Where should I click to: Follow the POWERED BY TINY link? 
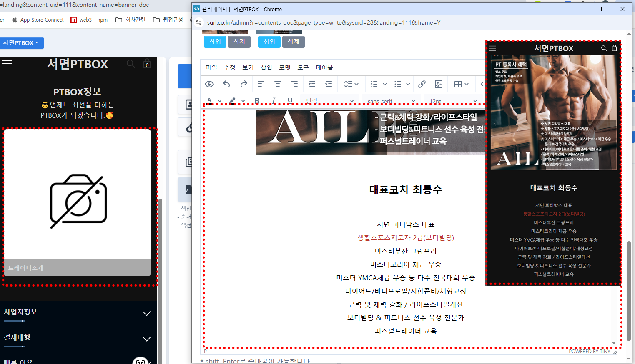(590, 352)
